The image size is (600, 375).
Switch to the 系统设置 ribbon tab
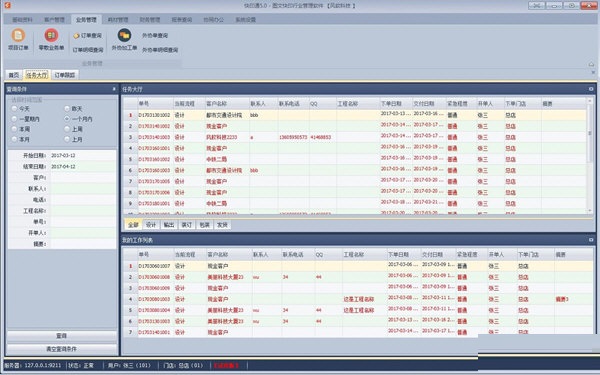(245, 20)
